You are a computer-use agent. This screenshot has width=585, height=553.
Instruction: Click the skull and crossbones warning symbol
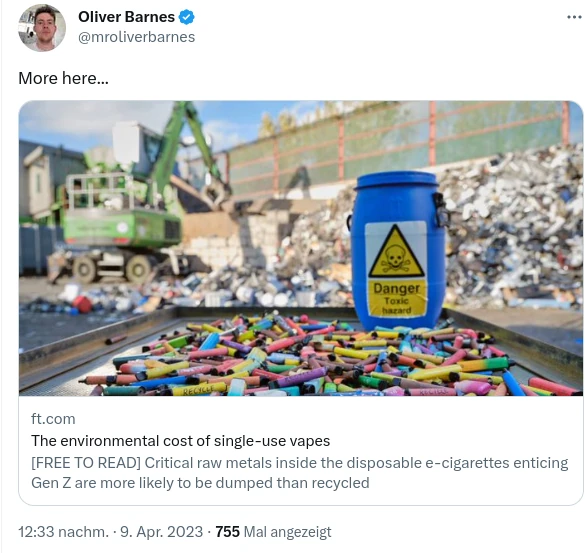point(396,258)
